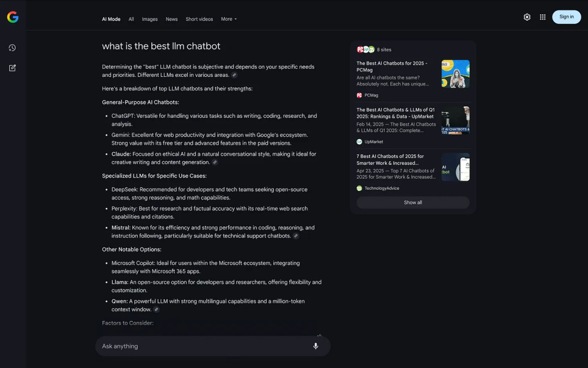Switch to the News tab
This screenshot has height=368, width=588.
(171, 19)
